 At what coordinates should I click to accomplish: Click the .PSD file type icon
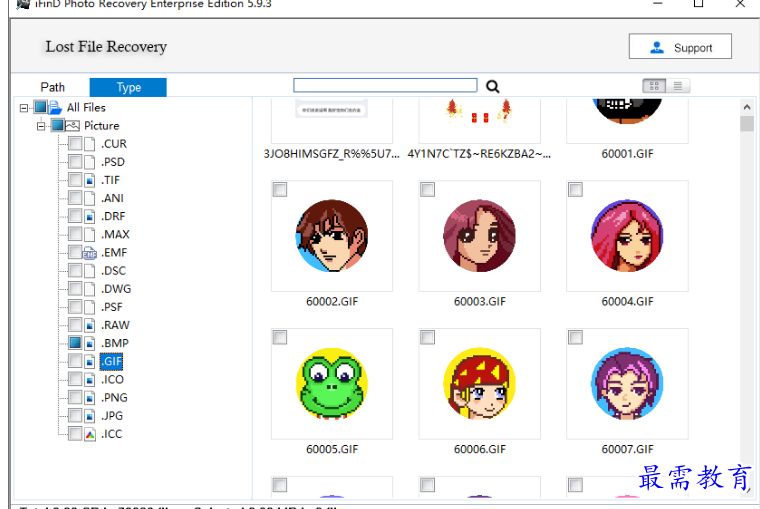[90, 162]
